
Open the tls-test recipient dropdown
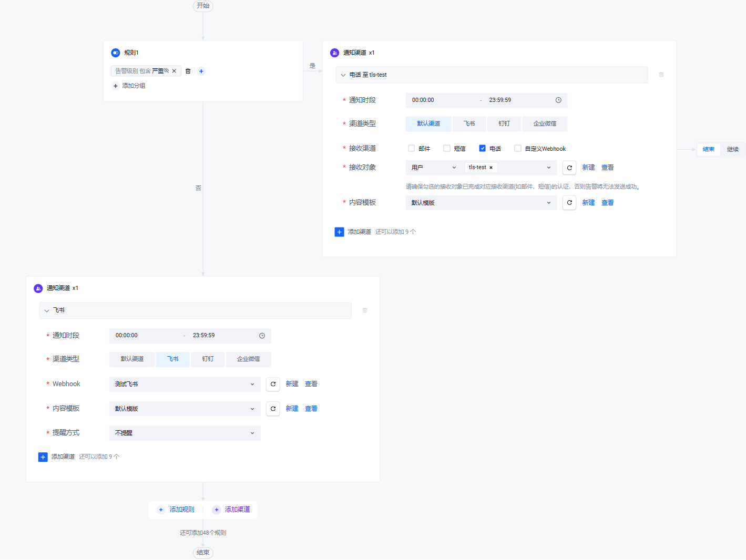(x=509, y=168)
